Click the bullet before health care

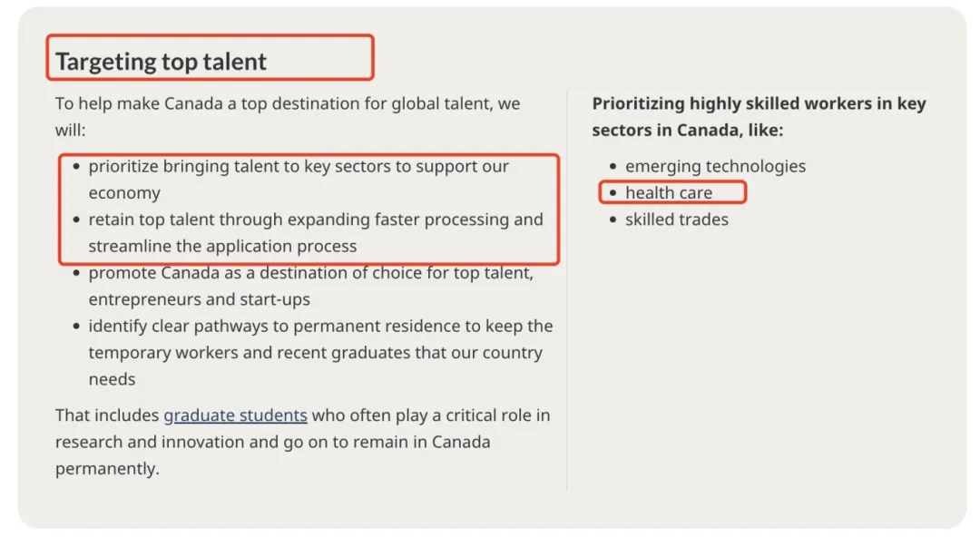[x=613, y=193]
